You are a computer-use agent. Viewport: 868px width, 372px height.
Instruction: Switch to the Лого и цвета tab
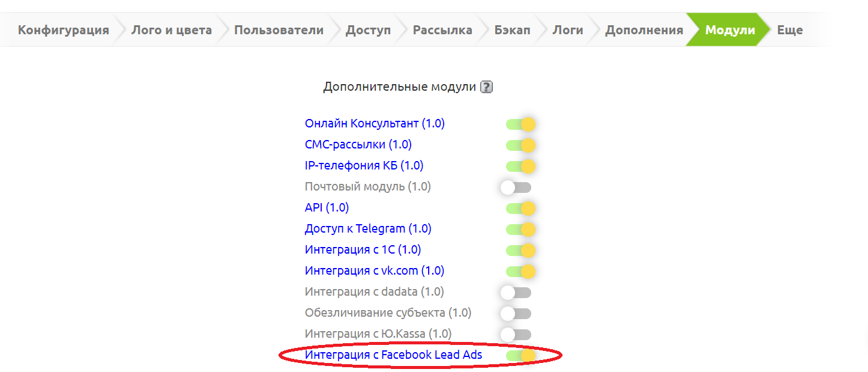(171, 30)
